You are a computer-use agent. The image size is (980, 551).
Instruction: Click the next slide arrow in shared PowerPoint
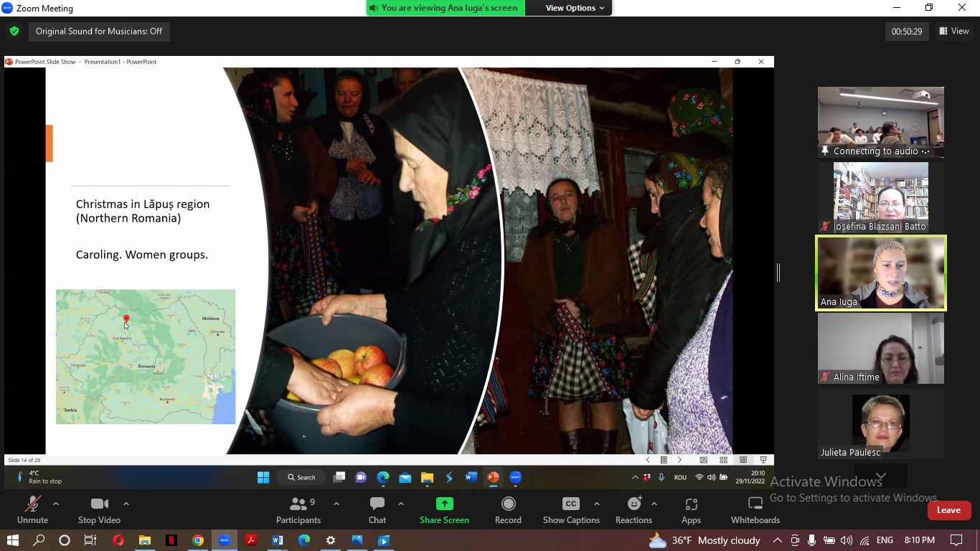680,460
